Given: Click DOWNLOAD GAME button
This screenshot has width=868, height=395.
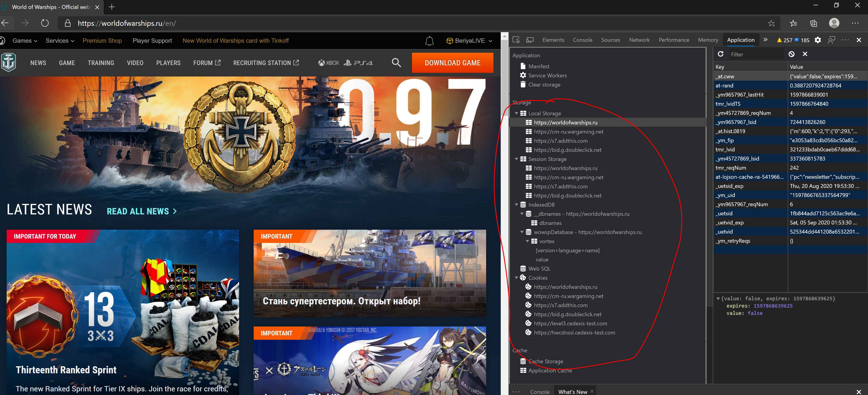Looking at the screenshot, I should pos(452,63).
